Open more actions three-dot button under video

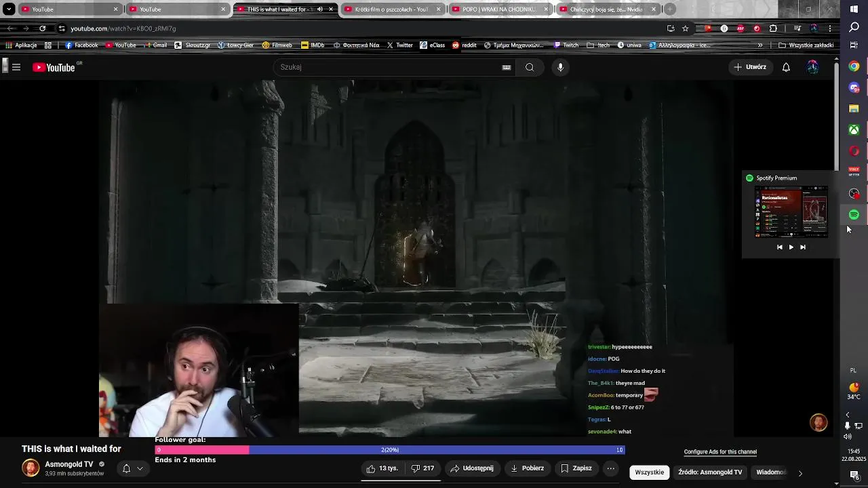611,468
